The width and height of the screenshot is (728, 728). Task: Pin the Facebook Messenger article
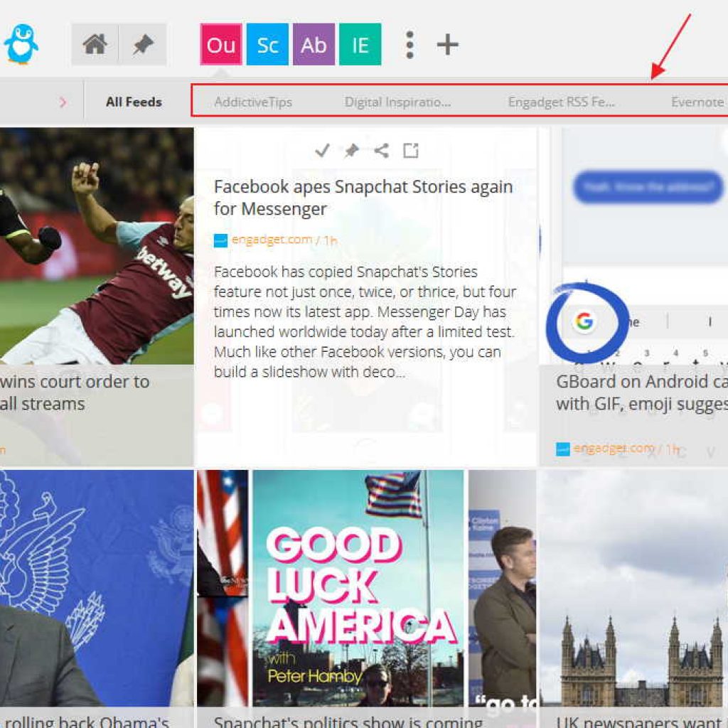(x=351, y=151)
